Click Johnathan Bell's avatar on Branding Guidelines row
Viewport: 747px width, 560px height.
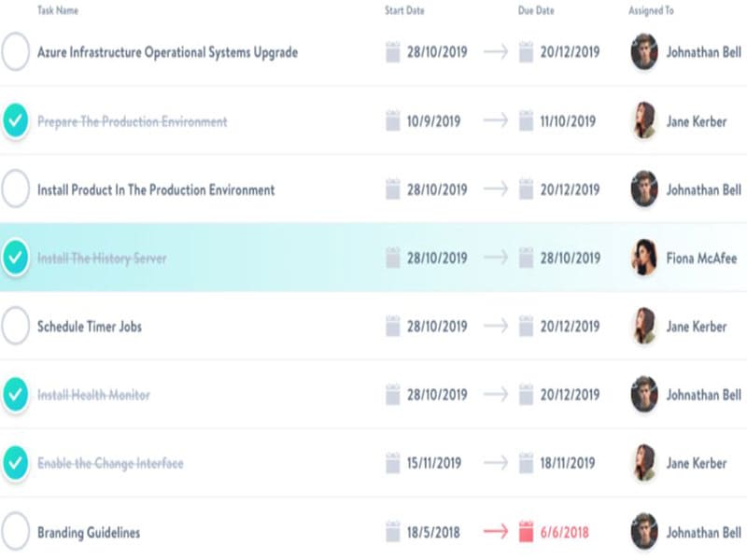tap(644, 532)
